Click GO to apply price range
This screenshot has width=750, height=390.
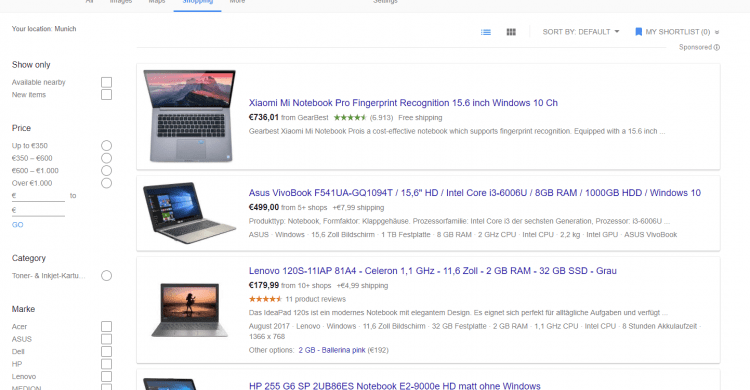pyautogui.click(x=18, y=225)
